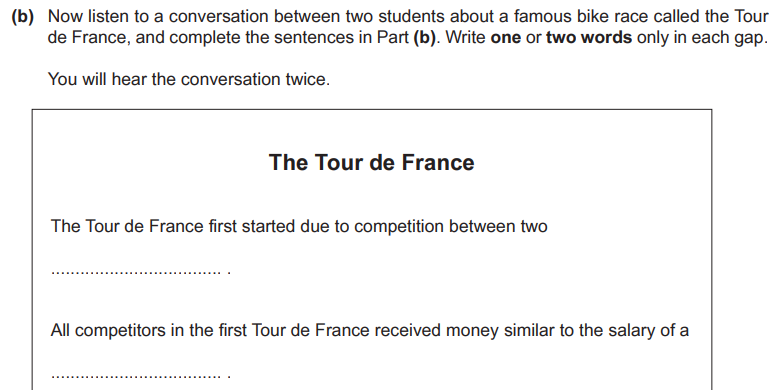
Task: Click the second answer gap dotted line
Action: [x=136, y=377]
